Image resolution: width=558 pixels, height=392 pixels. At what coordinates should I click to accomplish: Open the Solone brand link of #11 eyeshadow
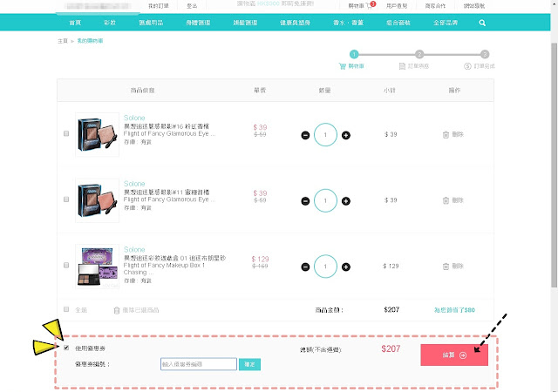(134, 184)
